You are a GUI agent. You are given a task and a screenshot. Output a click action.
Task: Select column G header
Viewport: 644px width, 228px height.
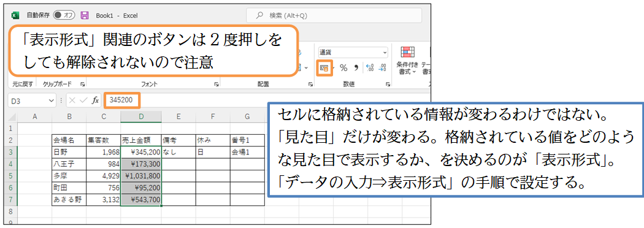247,117
